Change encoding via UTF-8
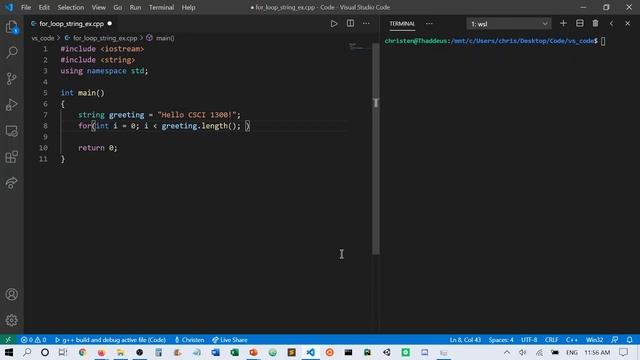This screenshot has width=640, height=360. pyautogui.click(x=529, y=340)
